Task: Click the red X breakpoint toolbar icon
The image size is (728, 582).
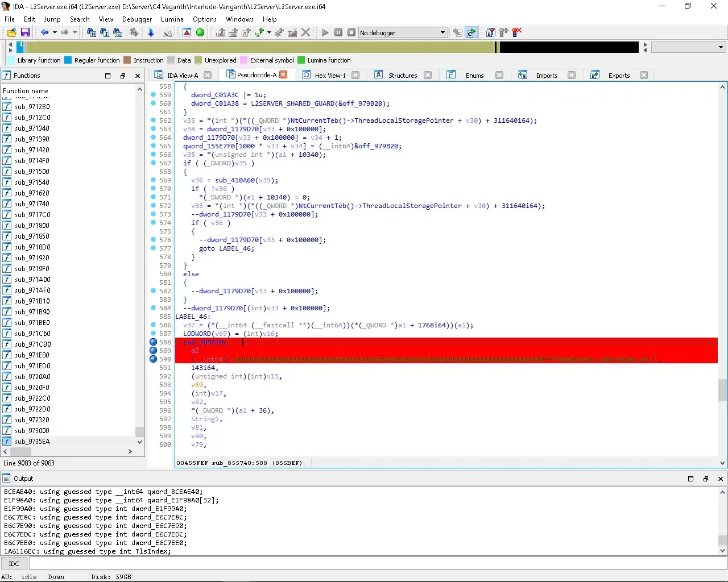Action: coord(517,32)
